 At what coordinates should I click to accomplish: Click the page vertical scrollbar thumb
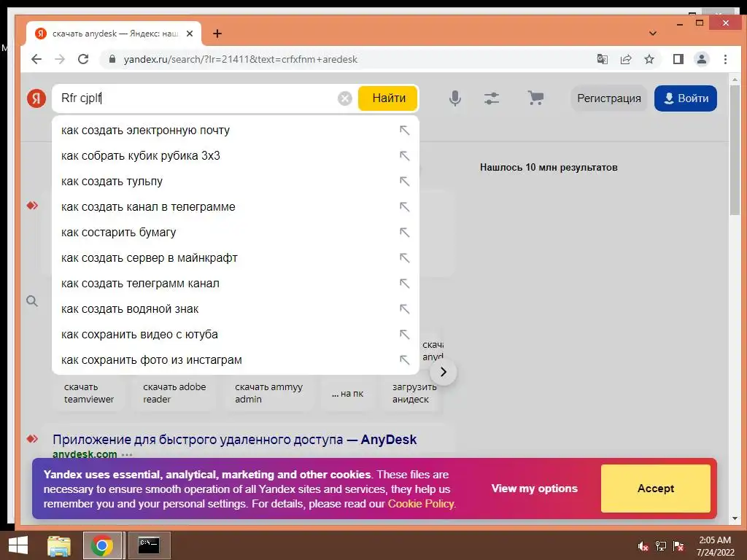[x=735, y=150]
